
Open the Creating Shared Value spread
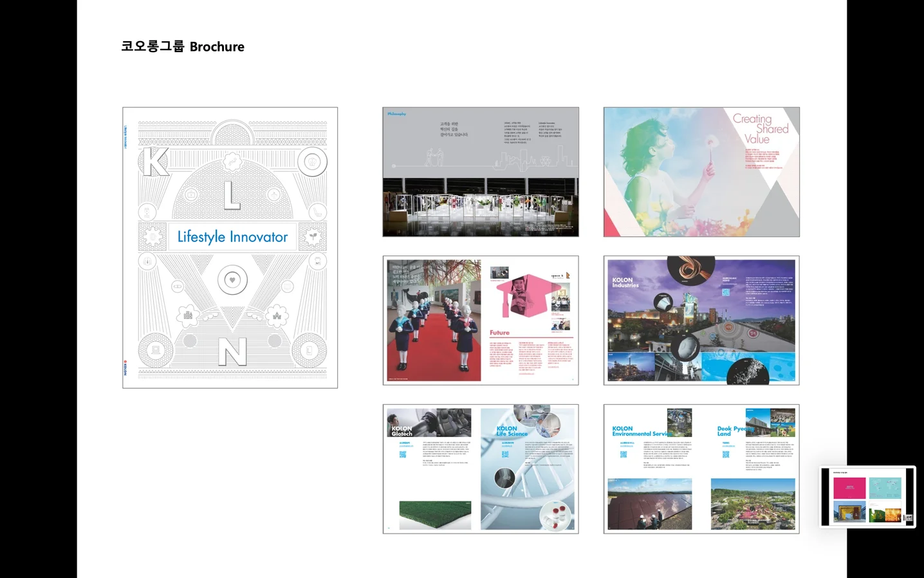[701, 171]
